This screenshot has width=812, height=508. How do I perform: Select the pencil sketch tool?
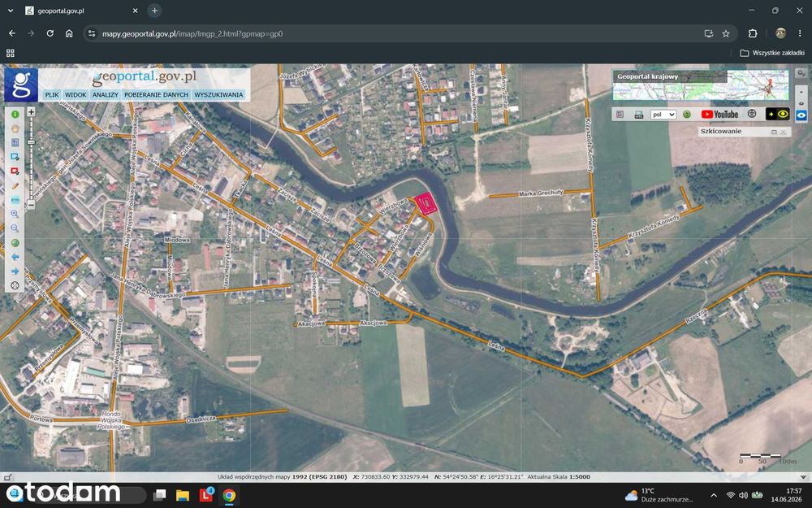[x=15, y=185]
